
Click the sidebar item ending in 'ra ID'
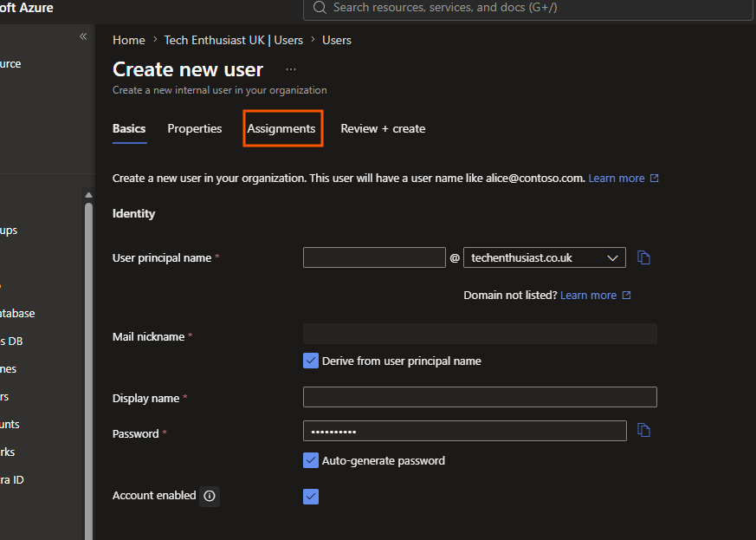(x=12, y=480)
